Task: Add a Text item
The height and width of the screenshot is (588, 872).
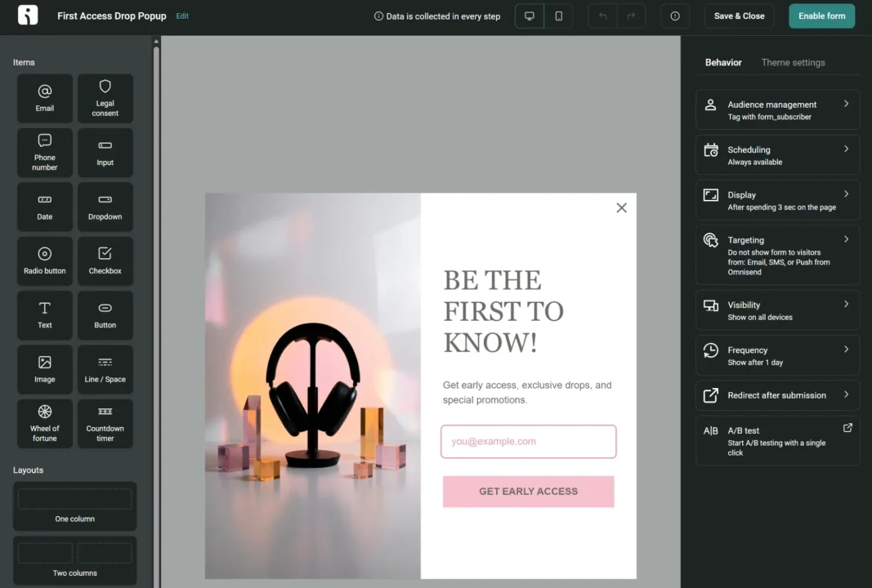Action: tap(45, 315)
